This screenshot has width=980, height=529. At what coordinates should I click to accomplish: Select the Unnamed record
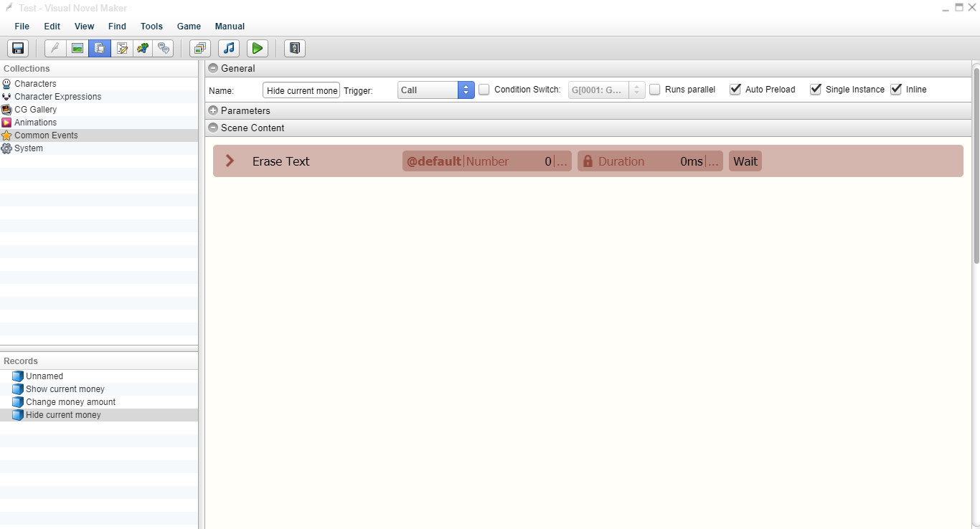[99, 376]
